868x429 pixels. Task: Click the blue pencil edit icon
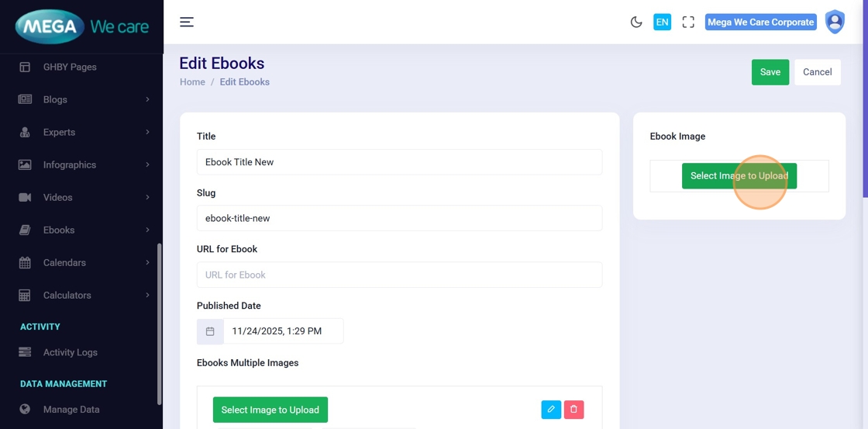coord(551,409)
